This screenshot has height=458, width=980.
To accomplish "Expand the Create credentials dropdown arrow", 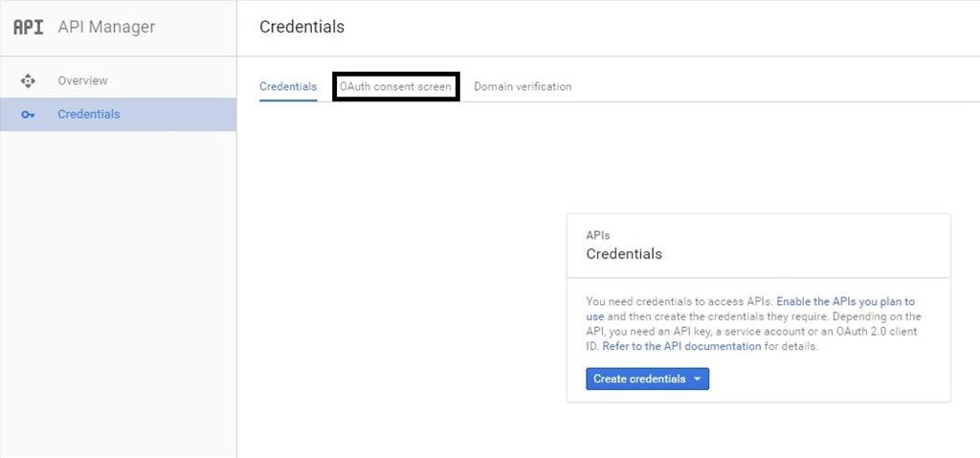I will [698, 380].
